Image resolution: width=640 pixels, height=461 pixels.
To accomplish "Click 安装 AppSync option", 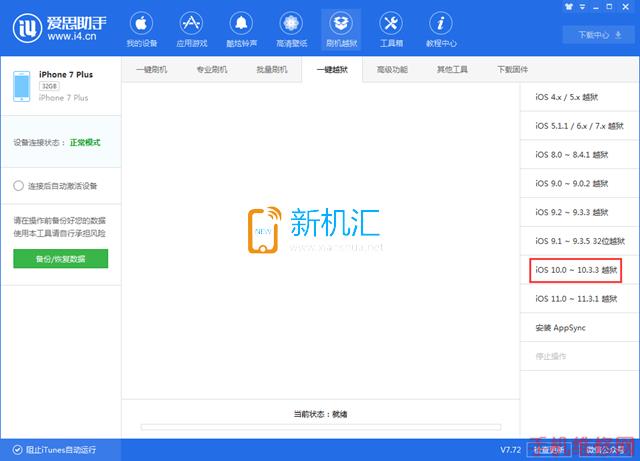I will (580, 327).
